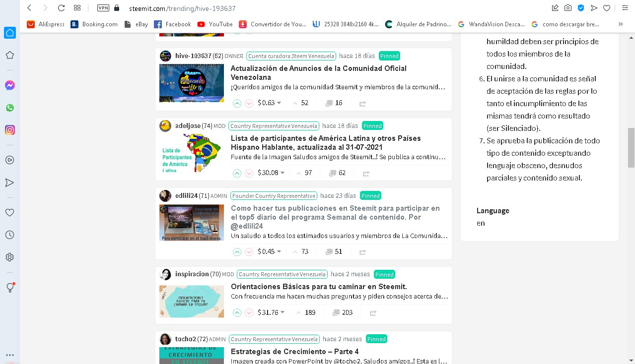The height and width of the screenshot is (364, 635).
Task: Expand the $30.08 payout dropdown
Action: (271, 173)
